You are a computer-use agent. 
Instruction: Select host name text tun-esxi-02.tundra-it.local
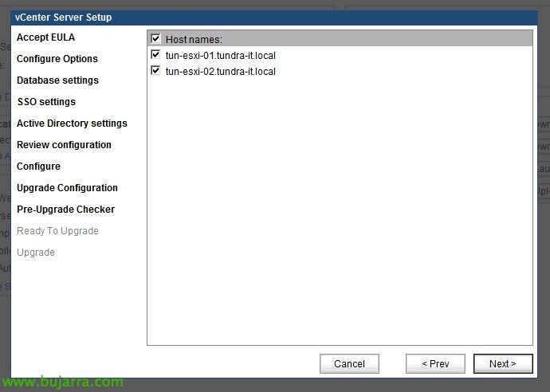[x=221, y=72]
